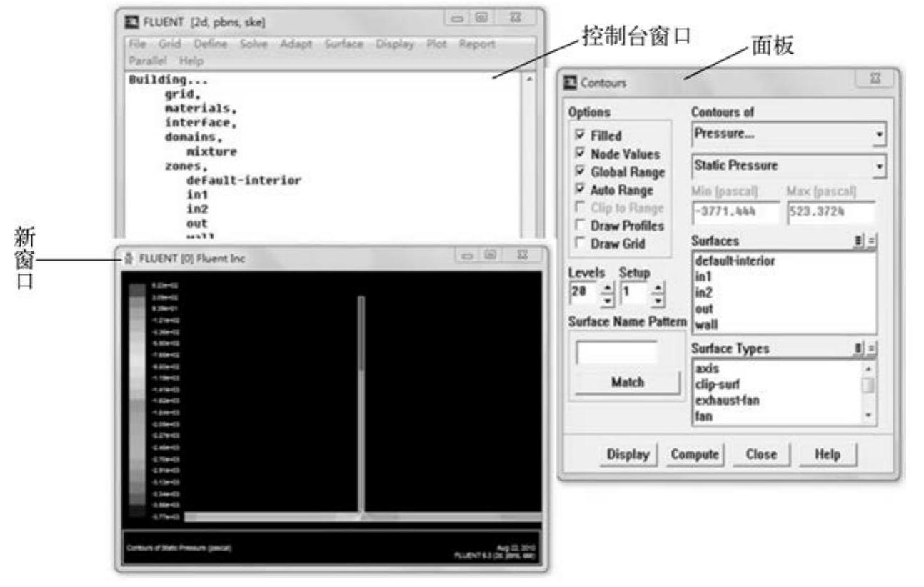The image size is (924, 587).
Task: Click the Display button
Action: click(628, 455)
